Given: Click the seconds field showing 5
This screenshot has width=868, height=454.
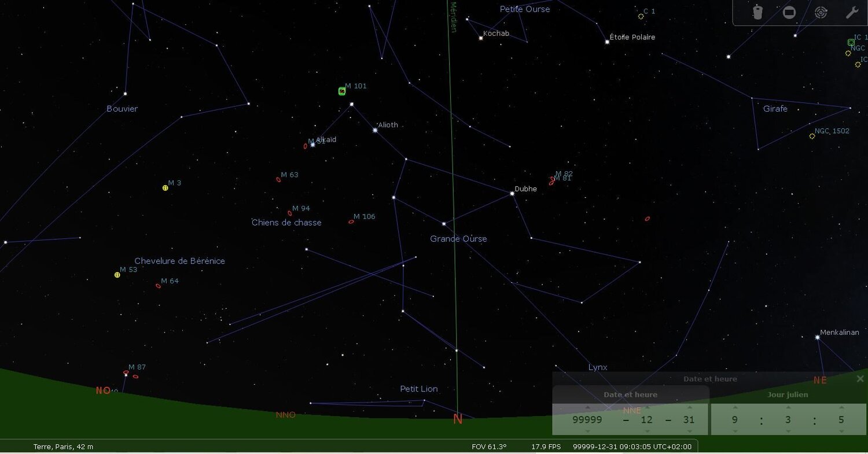Looking at the screenshot, I should [x=841, y=420].
